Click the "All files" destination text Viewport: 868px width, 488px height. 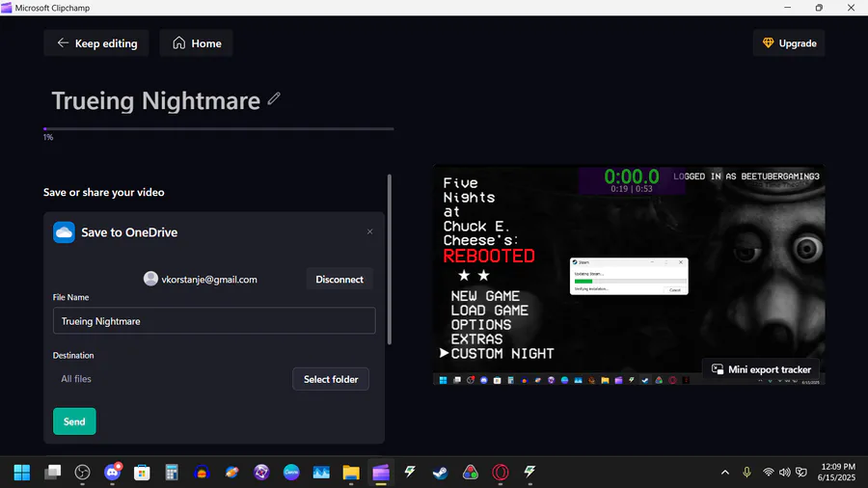coord(76,379)
